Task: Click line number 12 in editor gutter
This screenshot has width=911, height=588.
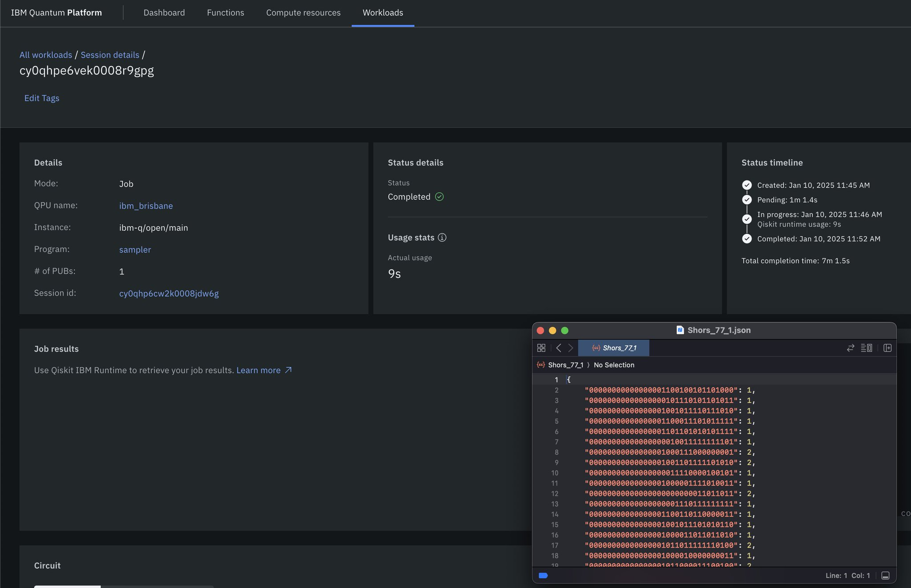Action: [x=555, y=494]
